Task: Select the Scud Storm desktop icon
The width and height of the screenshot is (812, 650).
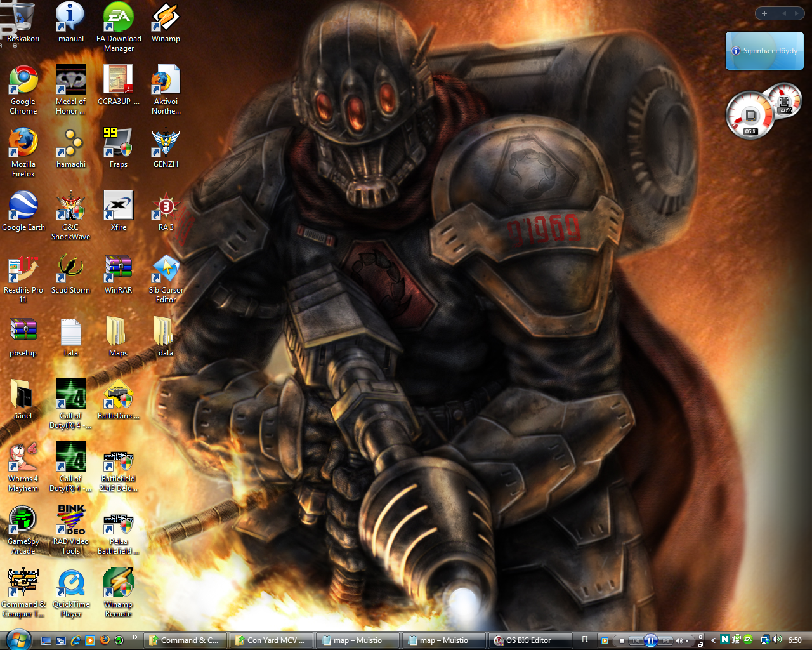Action: (x=70, y=269)
